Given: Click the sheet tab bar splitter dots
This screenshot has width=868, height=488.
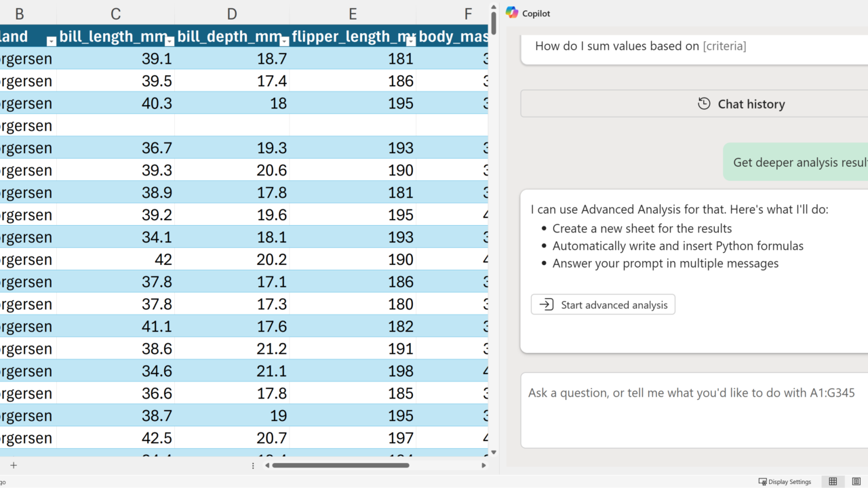Looking at the screenshot, I should pyautogui.click(x=253, y=466).
